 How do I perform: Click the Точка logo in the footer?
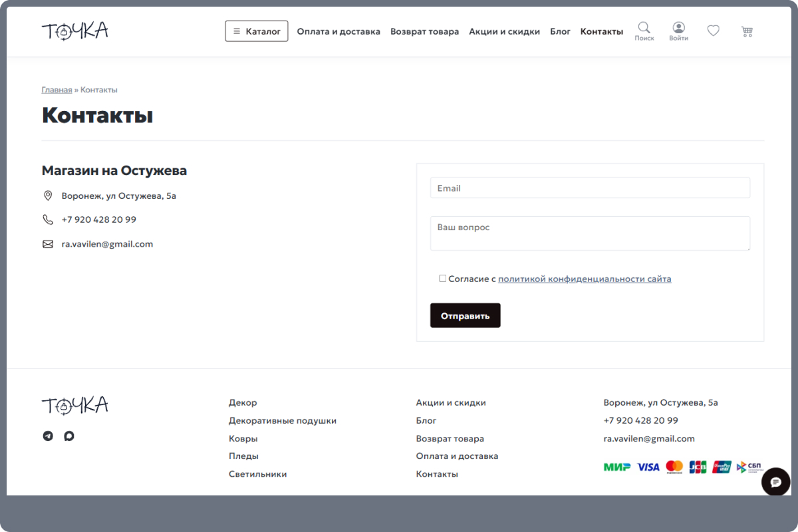(75, 405)
